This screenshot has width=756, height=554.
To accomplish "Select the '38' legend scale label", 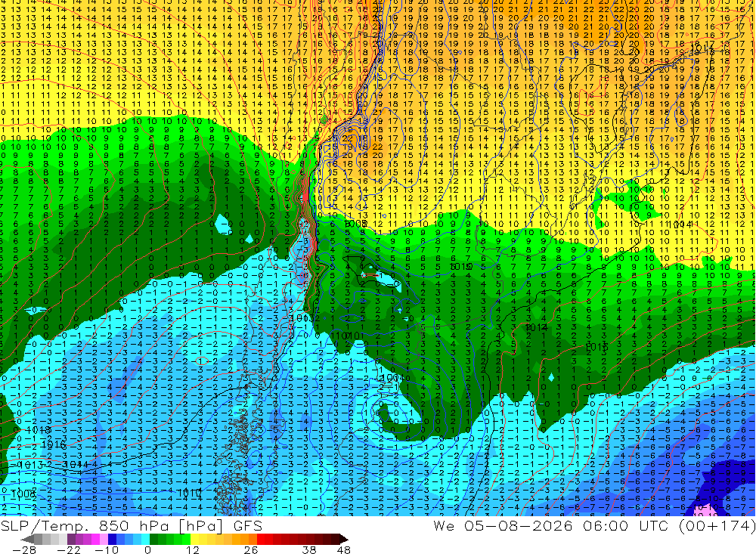I will (x=309, y=549).
